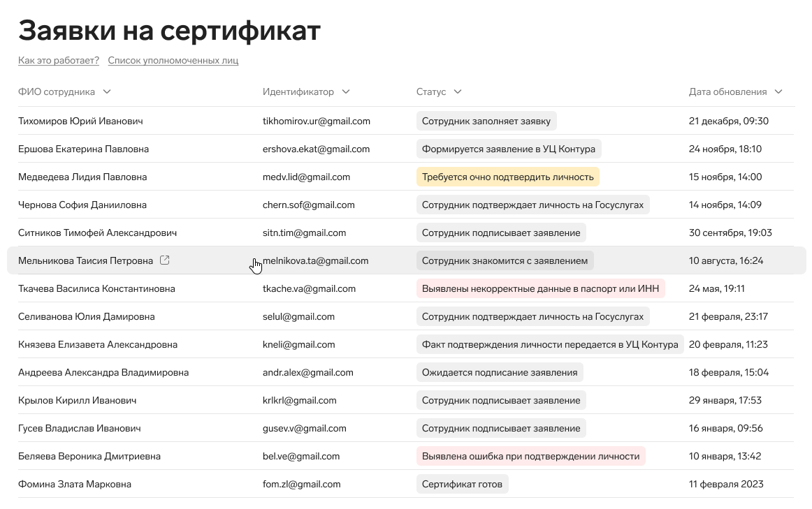Screen dimensions: 812x509
Task: Click the Выявлена ошибка при подтверждении личности badge
Action: coord(531,456)
